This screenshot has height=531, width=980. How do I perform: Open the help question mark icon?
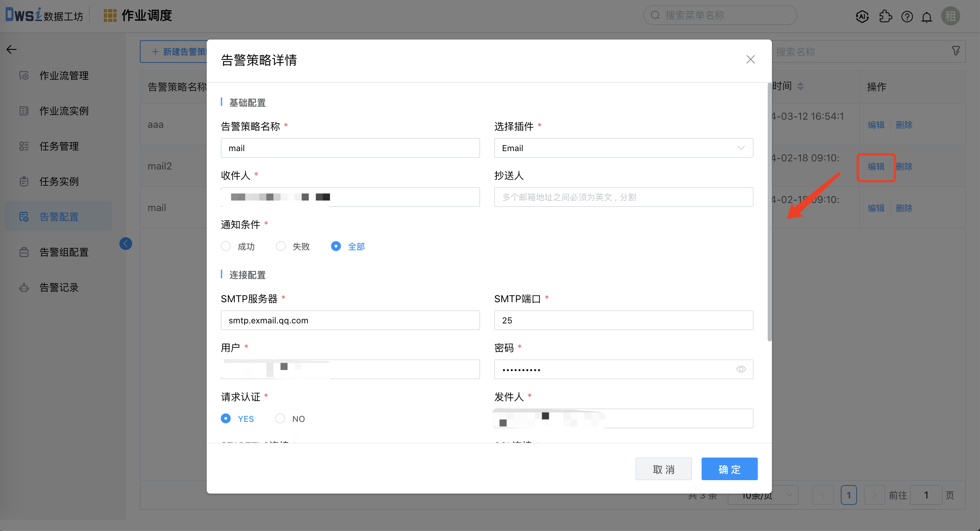pyautogui.click(x=907, y=16)
